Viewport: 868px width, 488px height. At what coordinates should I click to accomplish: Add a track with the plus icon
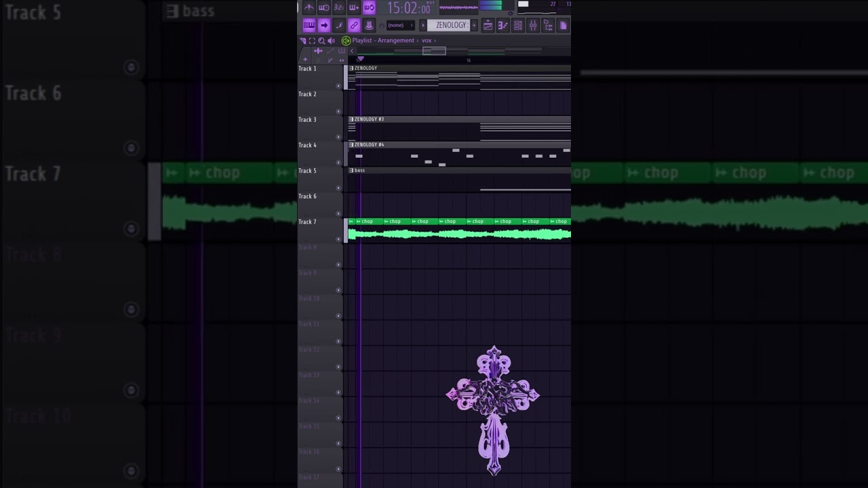click(x=305, y=60)
